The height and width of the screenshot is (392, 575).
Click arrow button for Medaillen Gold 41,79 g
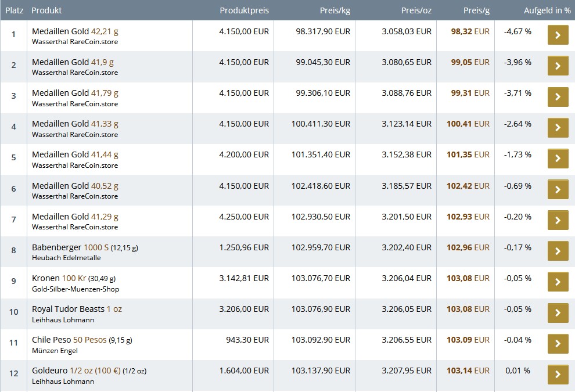[x=558, y=97]
